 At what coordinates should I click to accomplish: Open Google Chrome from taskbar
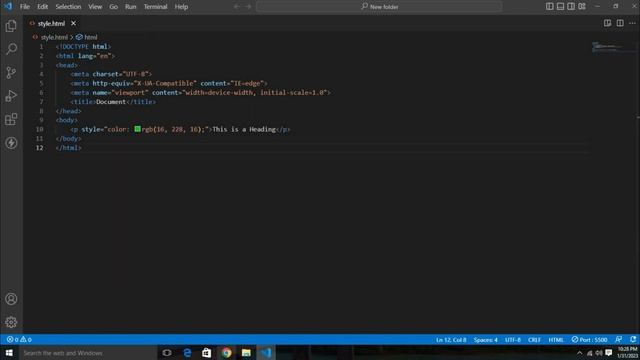(227, 353)
